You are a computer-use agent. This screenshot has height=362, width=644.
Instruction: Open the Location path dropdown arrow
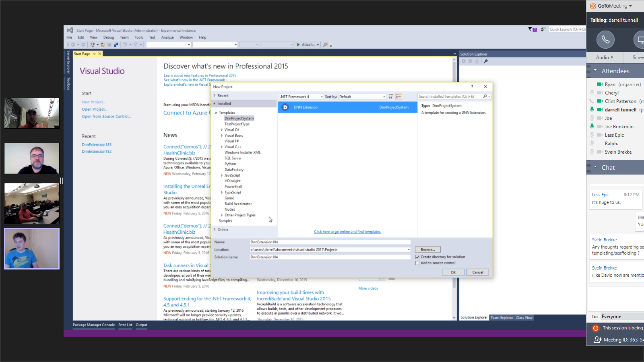(409, 250)
